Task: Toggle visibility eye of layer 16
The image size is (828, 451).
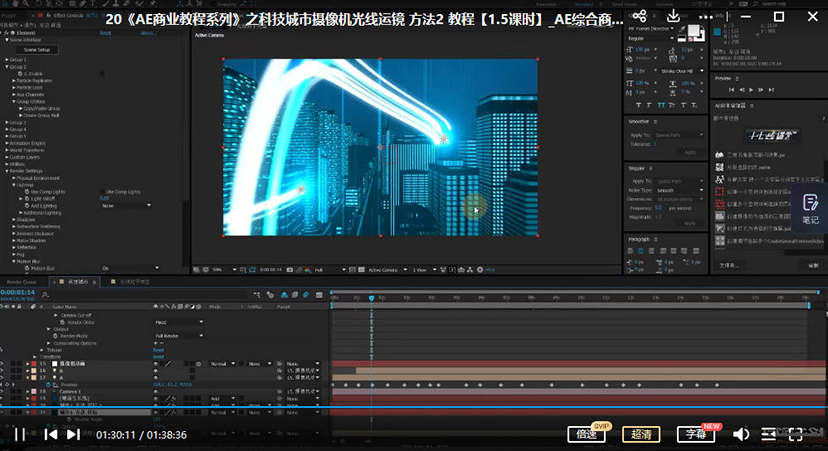Action: click(5, 370)
